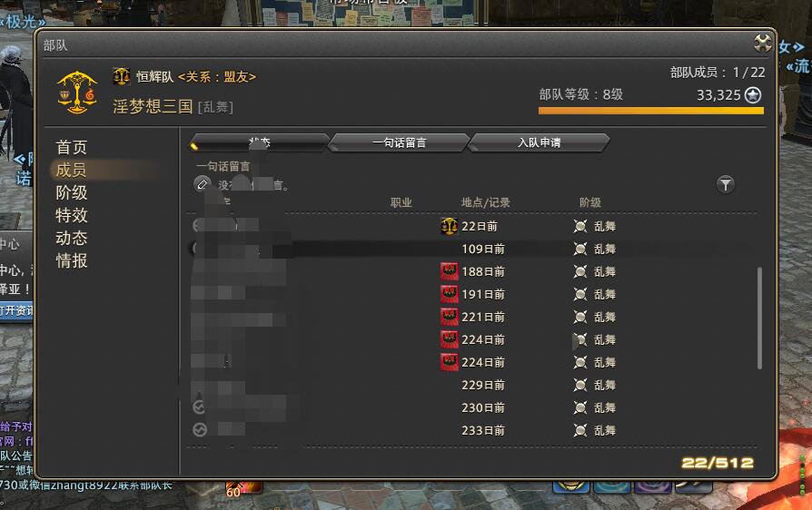Click the rank icon in the 109日前 row
The image size is (812, 510).
click(x=580, y=249)
